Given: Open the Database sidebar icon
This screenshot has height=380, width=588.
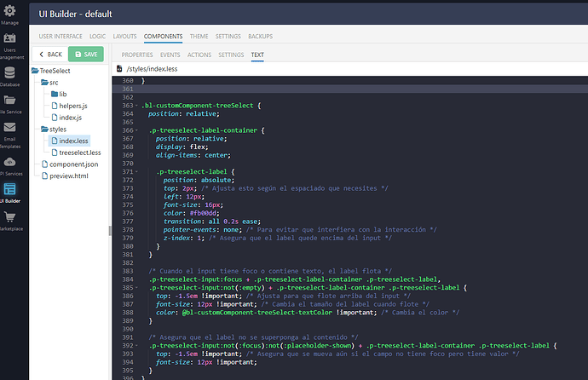Looking at the screenshot, I should click(9, 72).
